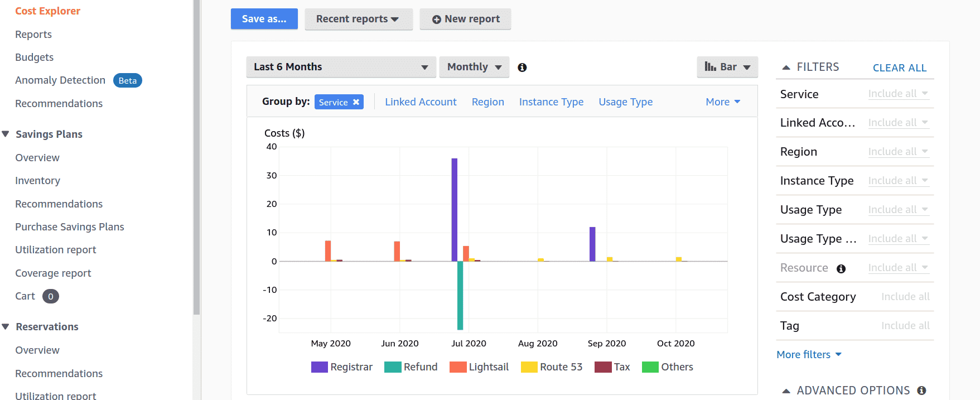The image size is (980, 400).
Task: Collapse the Savings Plans section
Action: tap(6, 134)
